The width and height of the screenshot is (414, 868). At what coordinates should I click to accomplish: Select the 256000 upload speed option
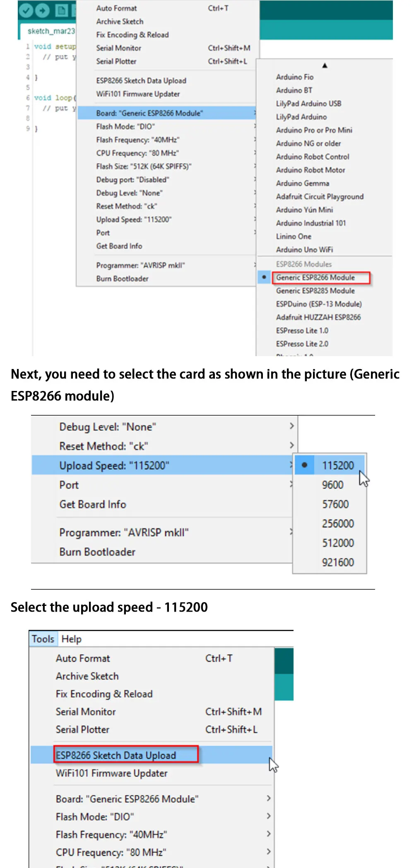pyautogui.click(x=338, y=524)
